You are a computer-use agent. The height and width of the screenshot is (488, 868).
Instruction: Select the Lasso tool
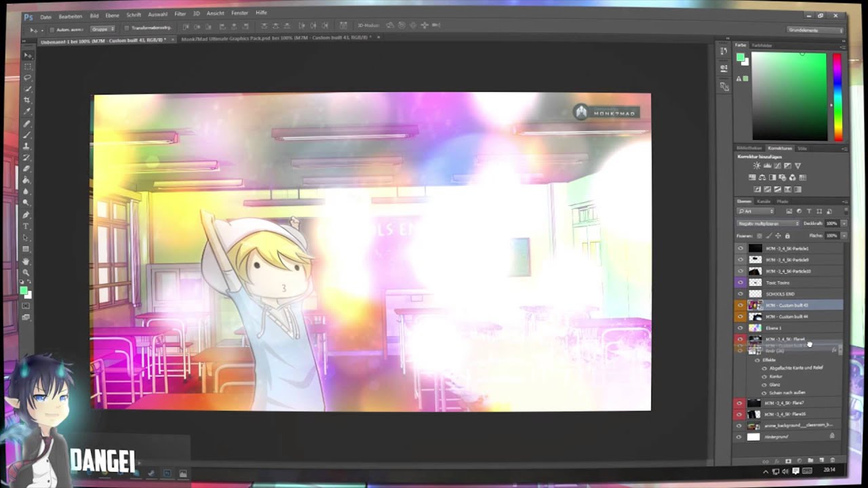[x=27, y=77]
